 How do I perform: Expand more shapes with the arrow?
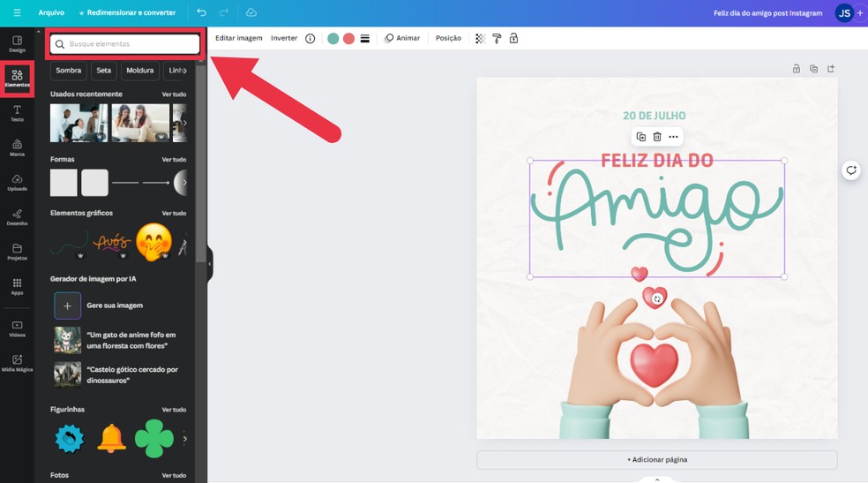(184, 182)
